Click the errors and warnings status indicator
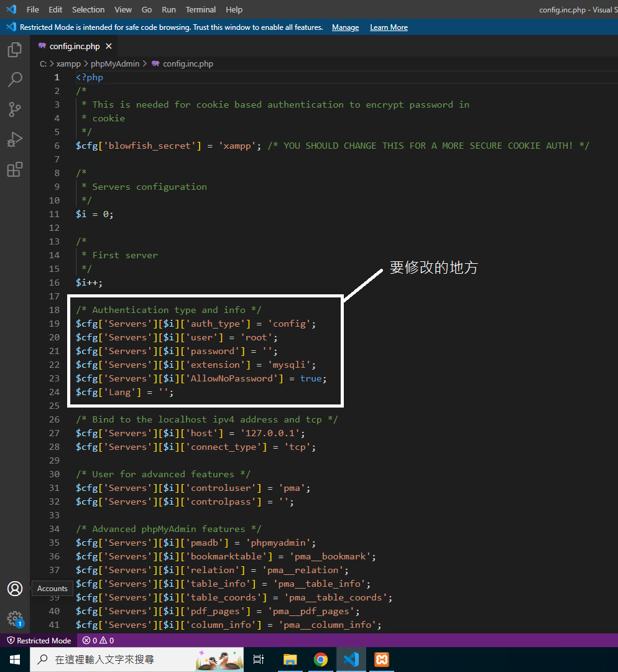 98,640
